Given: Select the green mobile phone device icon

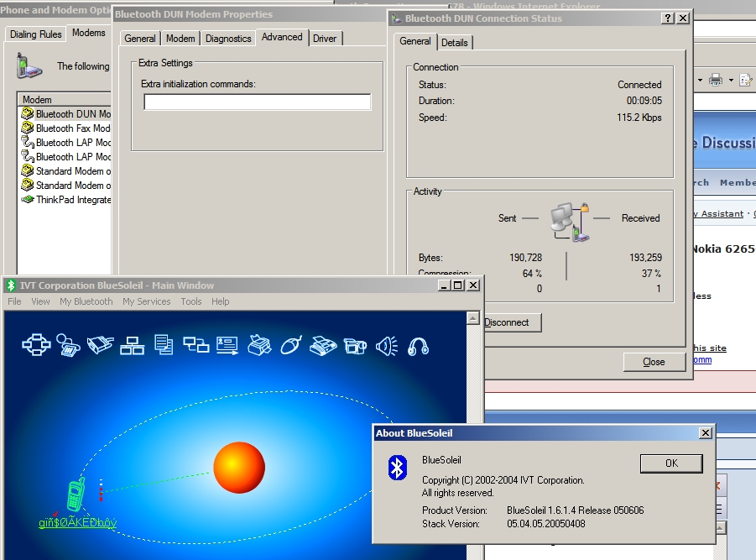Looking at the screenshot, I should pos(76,495).
